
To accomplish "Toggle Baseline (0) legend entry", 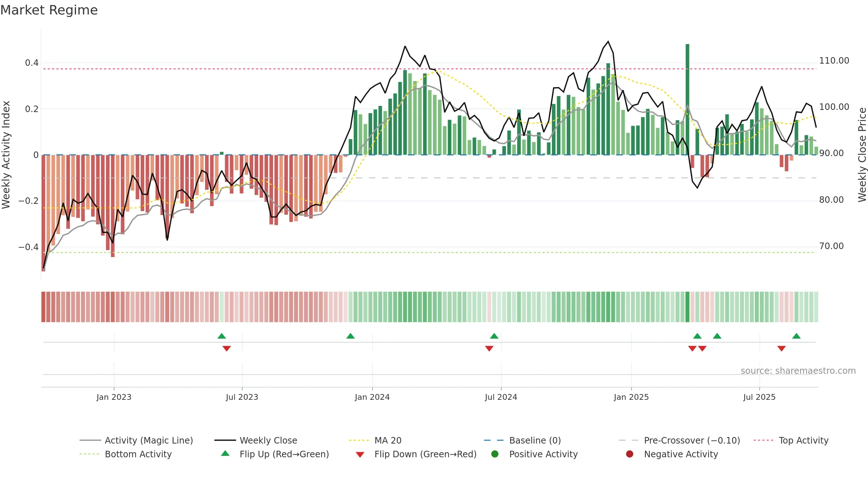I will click(522, 440).
